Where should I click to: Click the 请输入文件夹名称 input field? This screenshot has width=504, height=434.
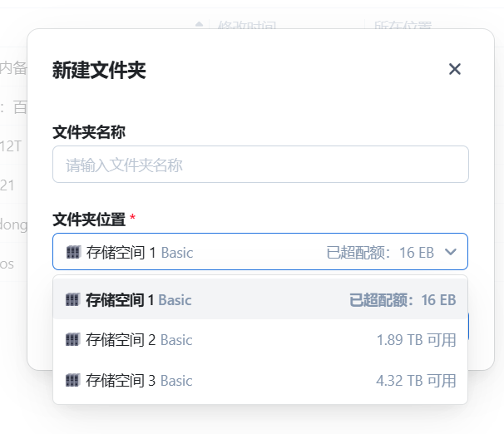pos(260,165)
